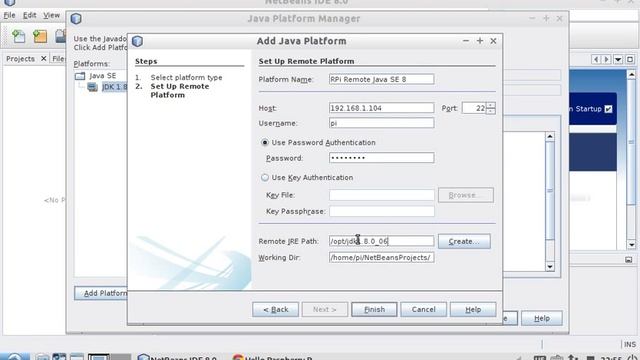Click Help button in Java Platform Manager window
The width and height of the screenshot is (640, 360).
542,318
